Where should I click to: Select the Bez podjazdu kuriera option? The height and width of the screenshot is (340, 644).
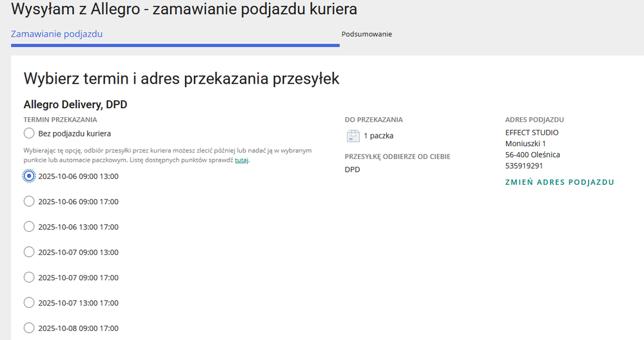29,133
